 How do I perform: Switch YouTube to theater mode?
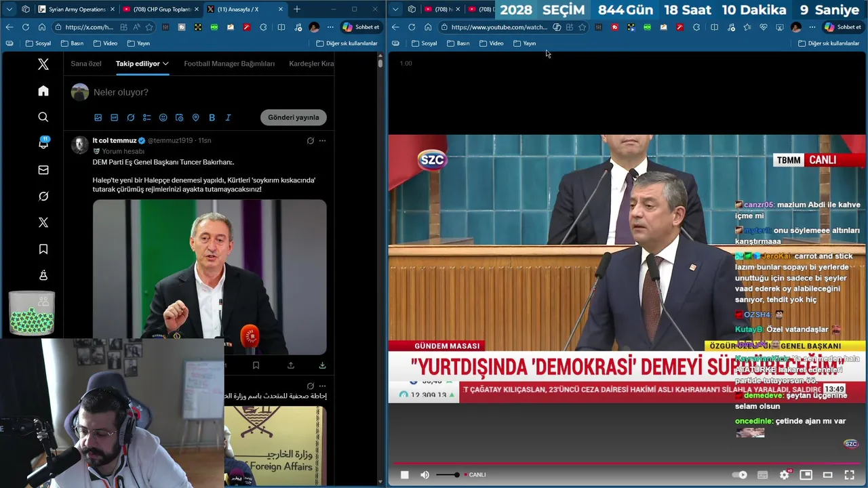click(x=827, y=474)
